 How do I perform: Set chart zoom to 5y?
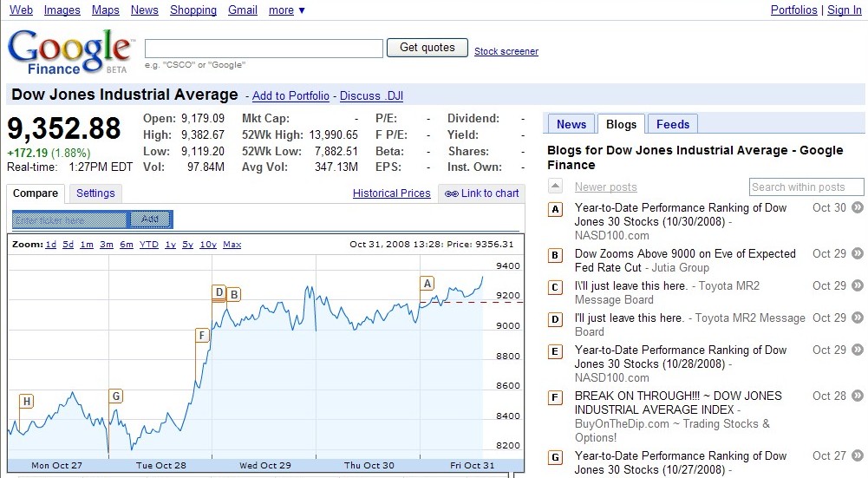point(187,245)
